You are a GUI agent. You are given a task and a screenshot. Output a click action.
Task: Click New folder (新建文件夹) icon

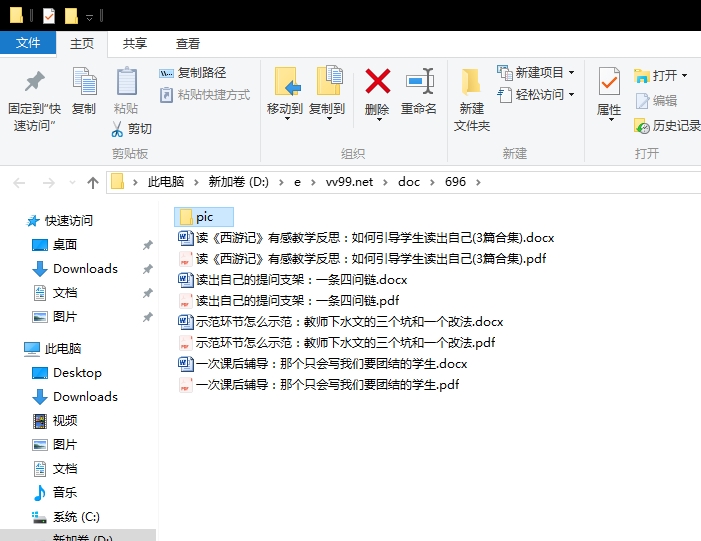471,81
